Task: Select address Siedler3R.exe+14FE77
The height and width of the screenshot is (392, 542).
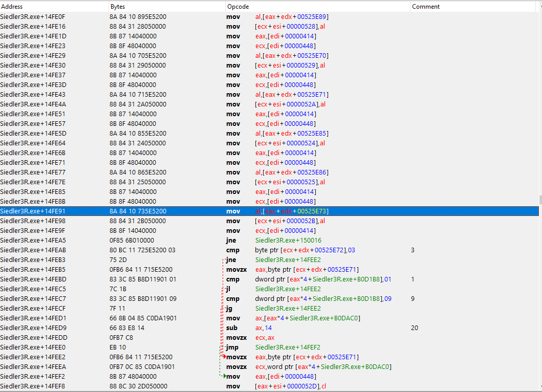Action: [33, 172]
